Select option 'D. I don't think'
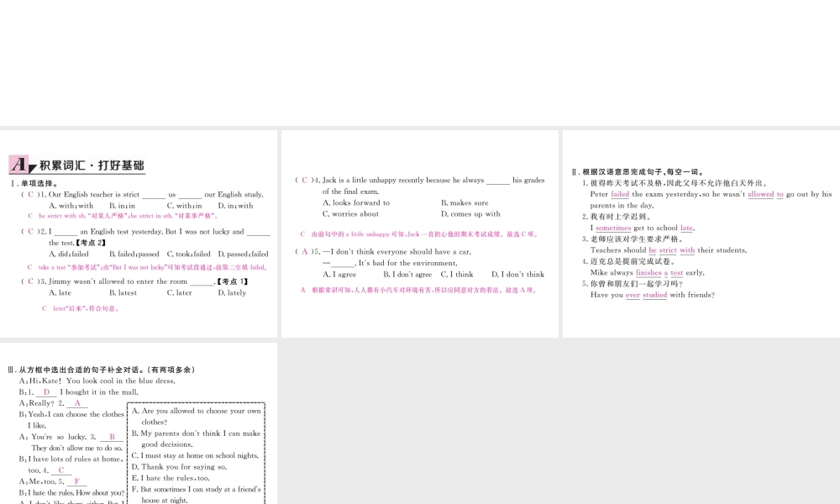 pos(517,274)
